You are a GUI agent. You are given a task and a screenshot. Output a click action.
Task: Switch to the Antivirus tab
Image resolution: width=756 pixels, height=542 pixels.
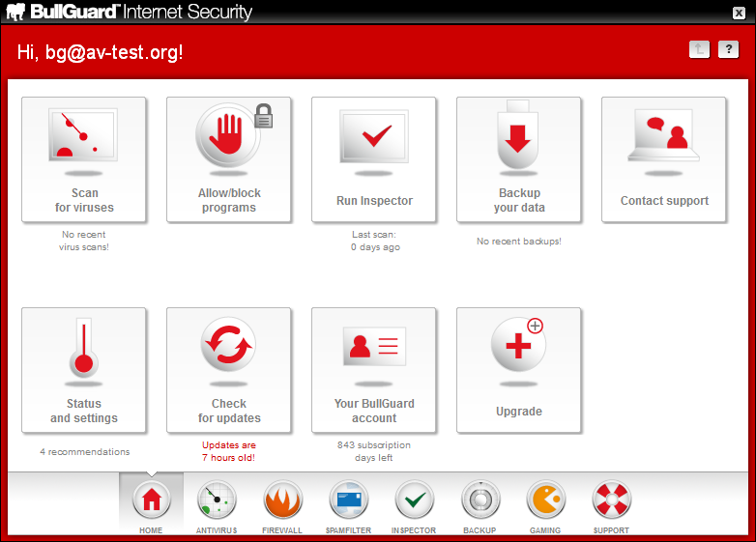coord(217,503)
